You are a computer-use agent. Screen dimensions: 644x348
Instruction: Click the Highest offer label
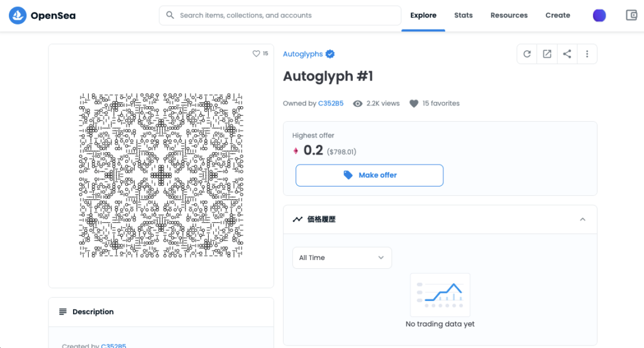313,136
